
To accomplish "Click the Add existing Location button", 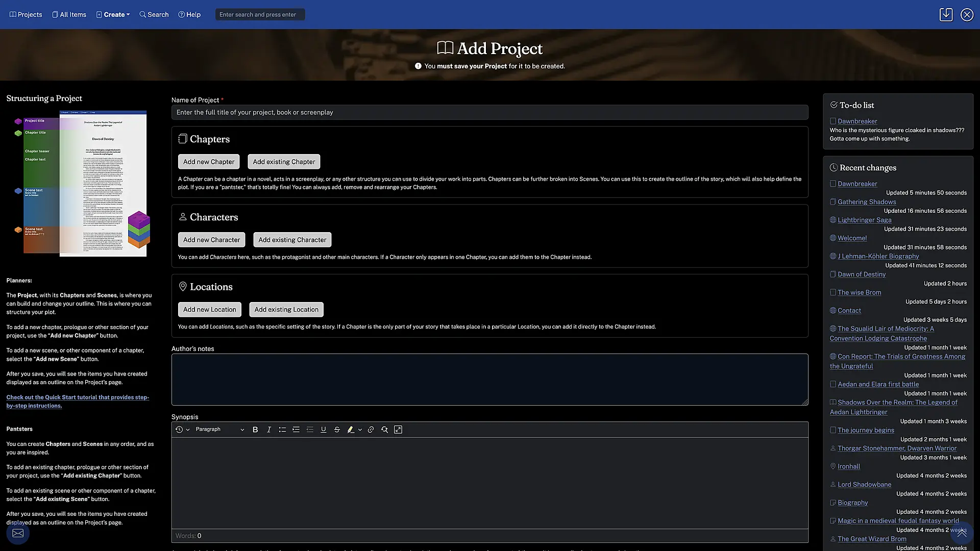I will point(286,310).
